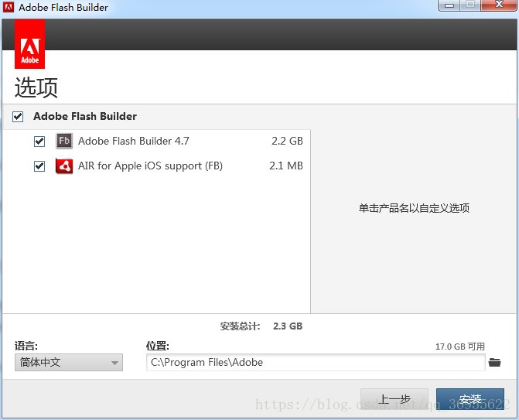Viewport: 519px width, 420px height.
Task: Click the 2.3 GB install total value
Action: pos(288,326)
